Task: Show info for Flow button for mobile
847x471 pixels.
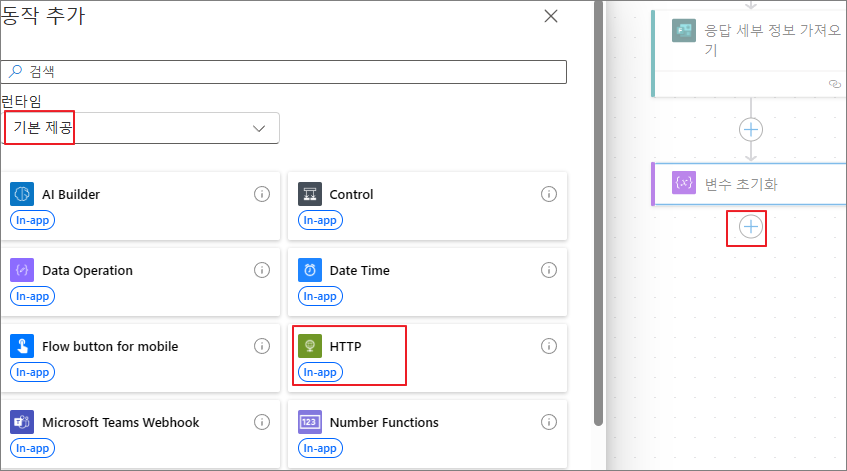Action: pos(262,346)
